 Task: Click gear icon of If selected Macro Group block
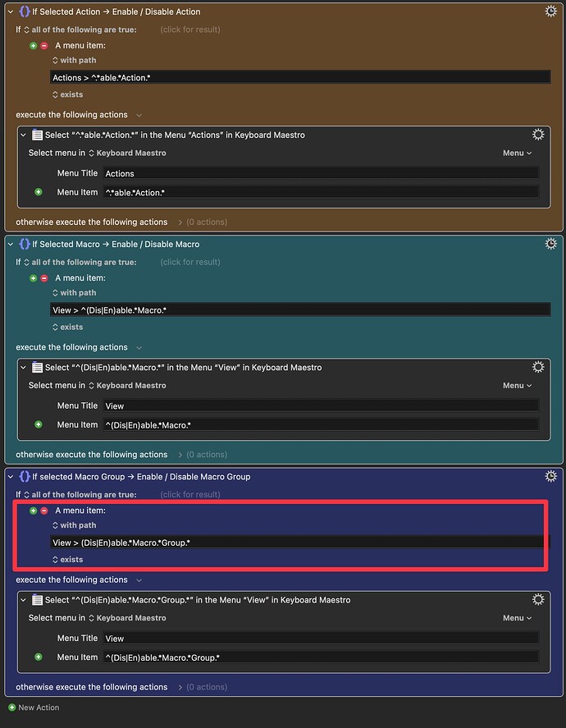550,476
